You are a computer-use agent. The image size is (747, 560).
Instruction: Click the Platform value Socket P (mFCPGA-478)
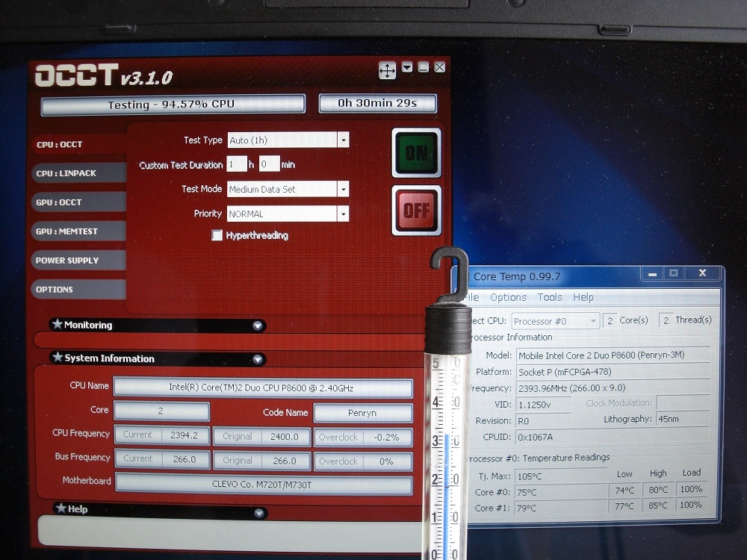tap(613, 372)
